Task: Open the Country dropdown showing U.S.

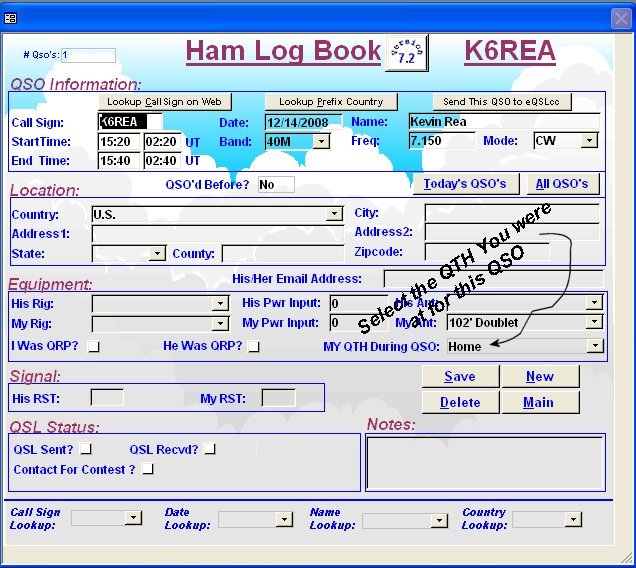Action: pos(334,214)
